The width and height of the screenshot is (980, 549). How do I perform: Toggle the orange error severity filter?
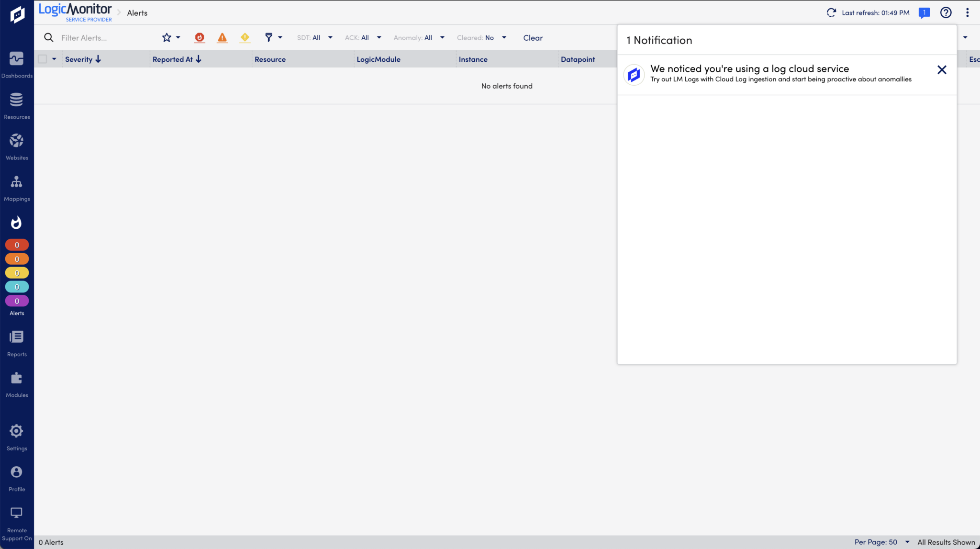point(222,37)
